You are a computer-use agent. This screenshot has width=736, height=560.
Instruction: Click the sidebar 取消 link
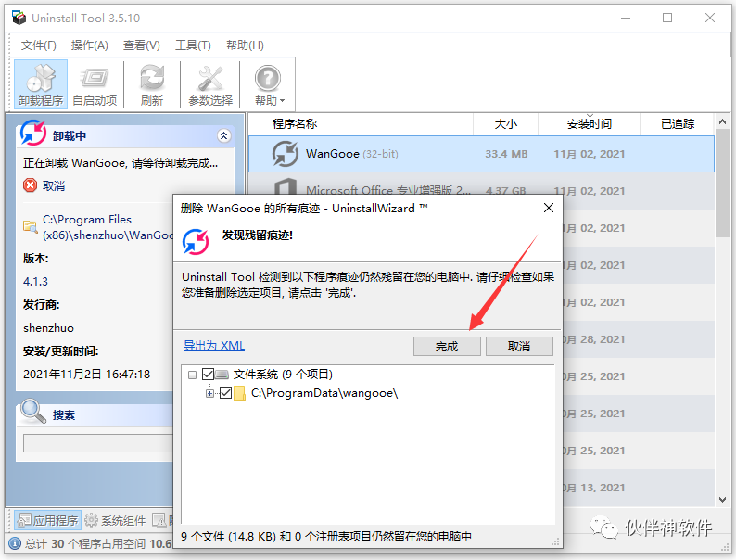click(54, 185)
